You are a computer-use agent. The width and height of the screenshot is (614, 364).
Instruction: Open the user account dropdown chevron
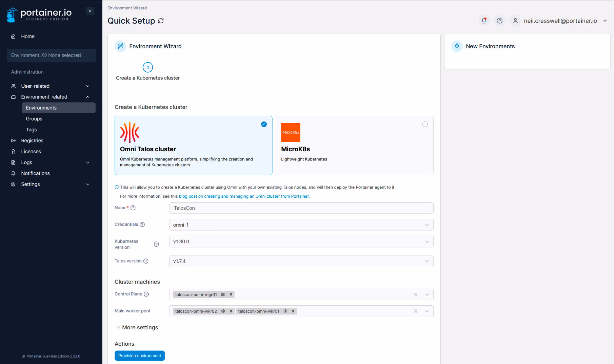605,21
